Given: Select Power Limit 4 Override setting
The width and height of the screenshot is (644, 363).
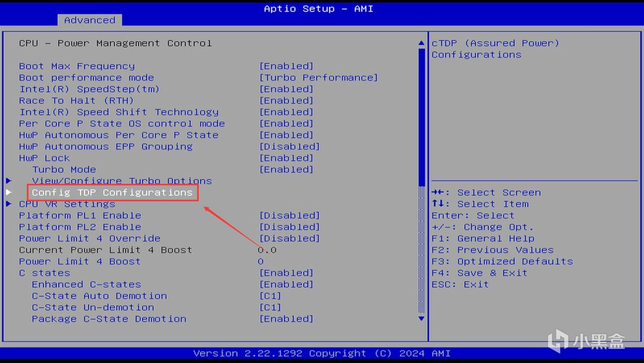Looking at the screenshot, I should point(90,239).
